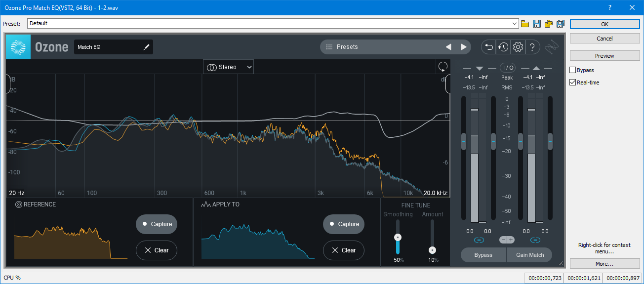Uncheck the Real-time checkbox
This screenshot has width=644, height=284.
coord(573,82)
